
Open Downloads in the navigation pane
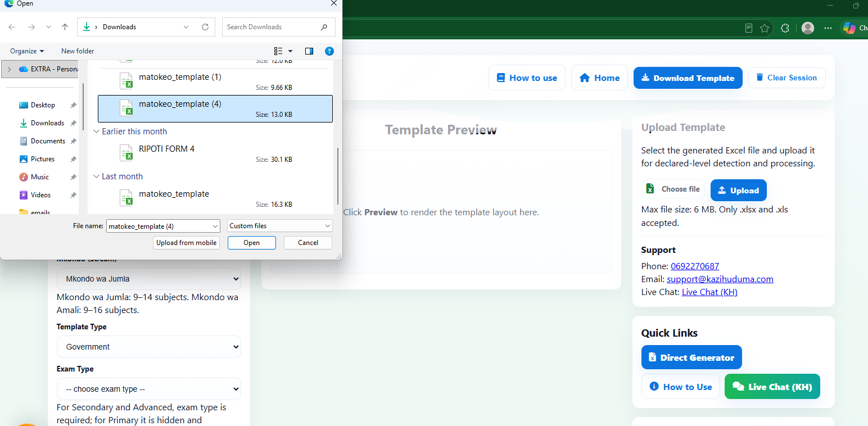click(x=47, y=123)
